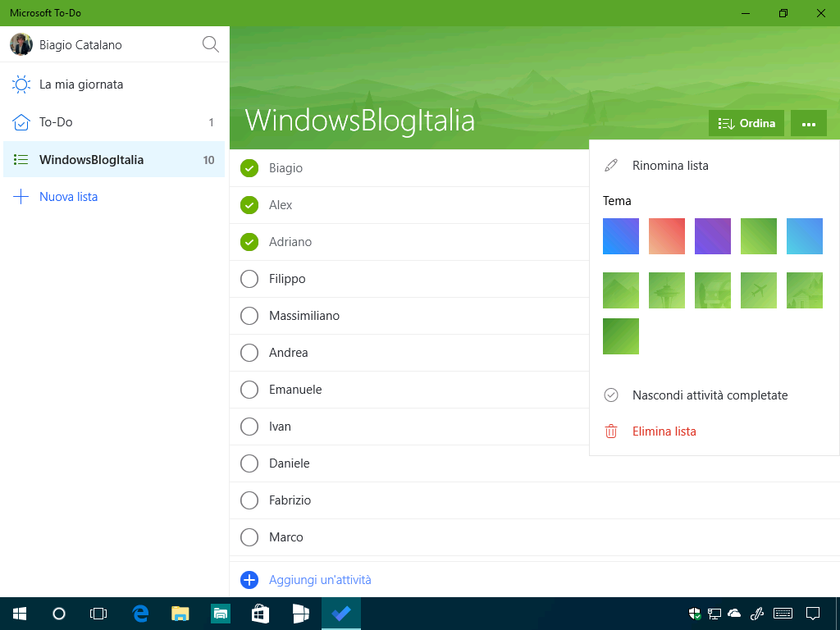Select WindowsBlogItalia list in sidebar
Viewport: 840px width, 630px height.
[115, 160]
